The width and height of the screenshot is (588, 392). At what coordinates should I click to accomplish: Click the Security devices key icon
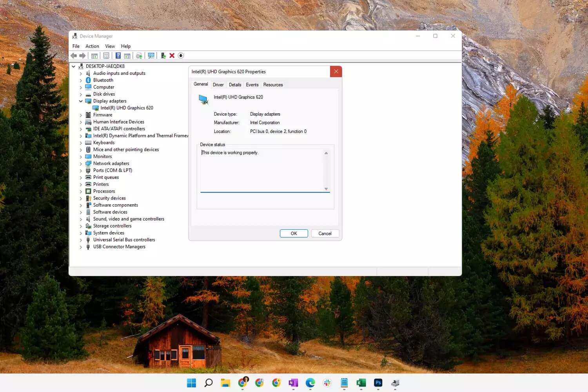[88, 198]
